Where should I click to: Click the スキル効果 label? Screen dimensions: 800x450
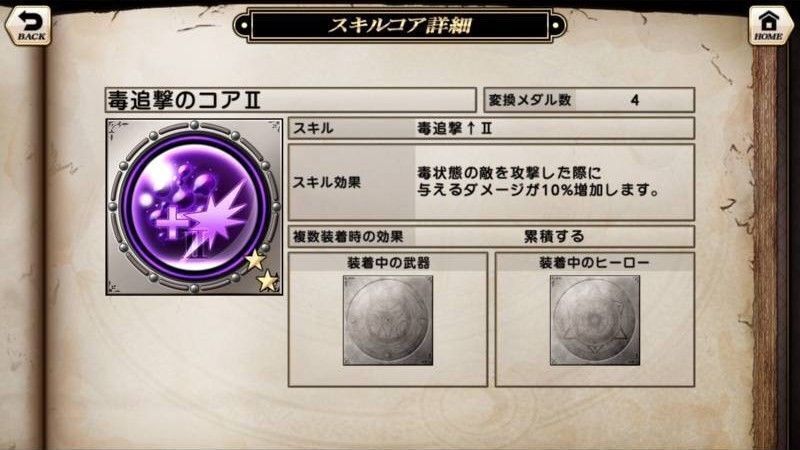327,182
